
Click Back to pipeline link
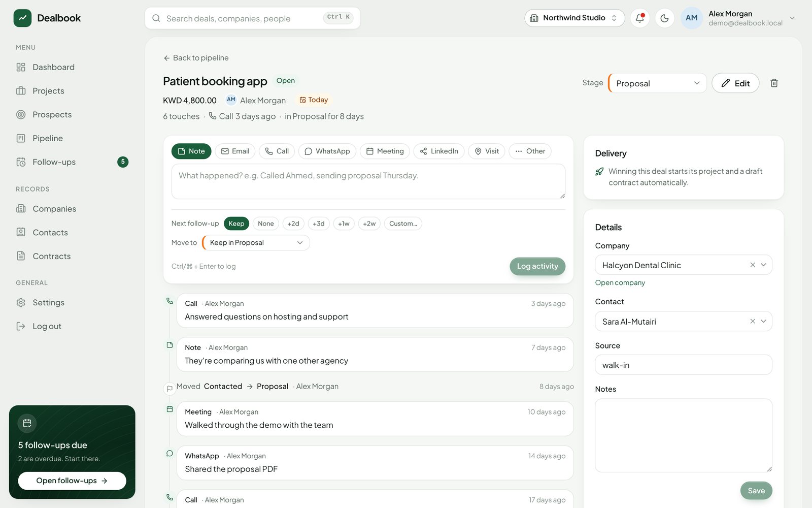pyautogui.click(x=196, y=58)
